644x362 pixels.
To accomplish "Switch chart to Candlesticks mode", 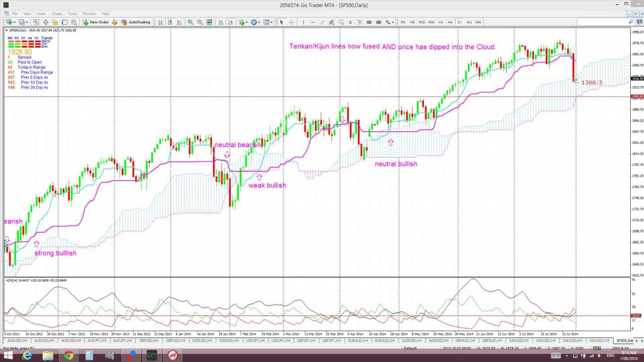I will click(x=170, y=22).
